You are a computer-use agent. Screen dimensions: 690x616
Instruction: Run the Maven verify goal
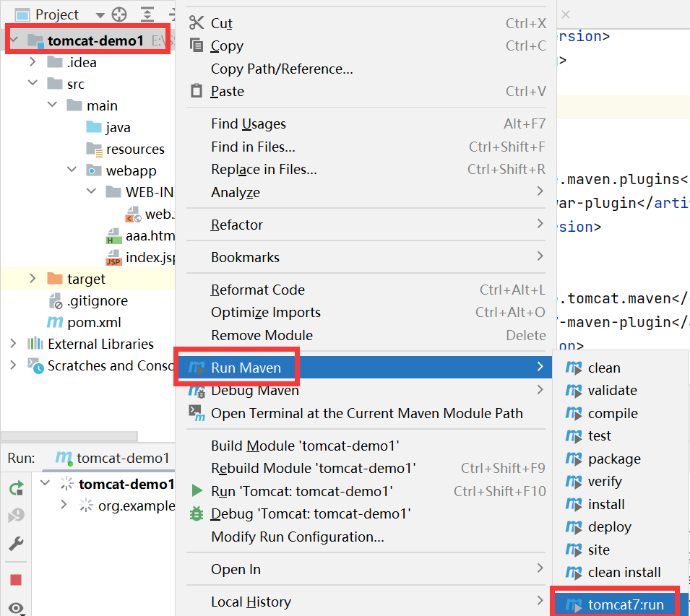point(621,482)
